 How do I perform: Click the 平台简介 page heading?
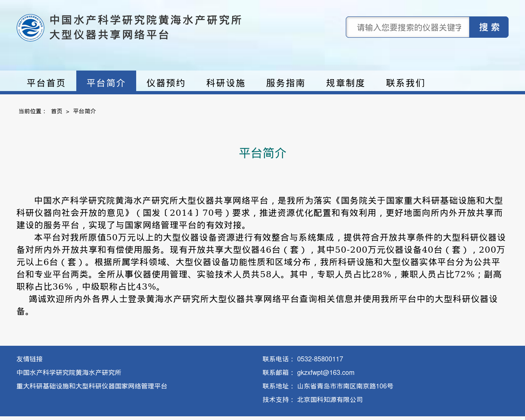(262, 153)
